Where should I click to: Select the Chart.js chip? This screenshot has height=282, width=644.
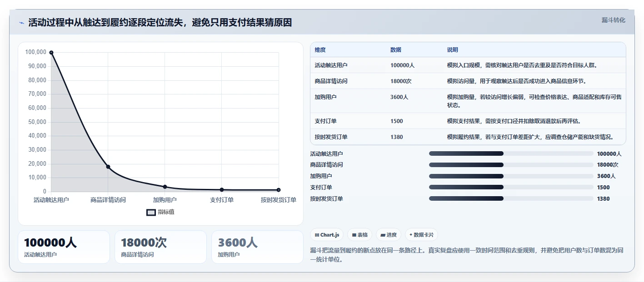coord(327,235)
